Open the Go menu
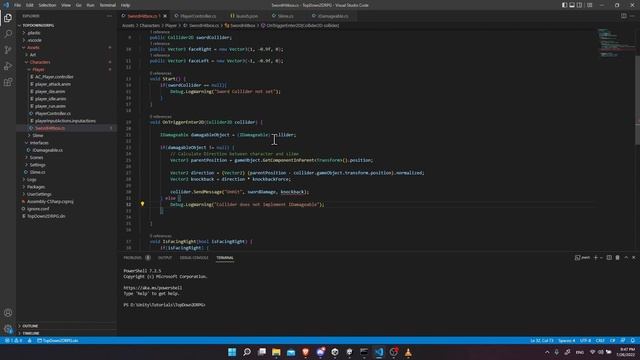Screen dimensions: 640x360 (x=79, y=5)
